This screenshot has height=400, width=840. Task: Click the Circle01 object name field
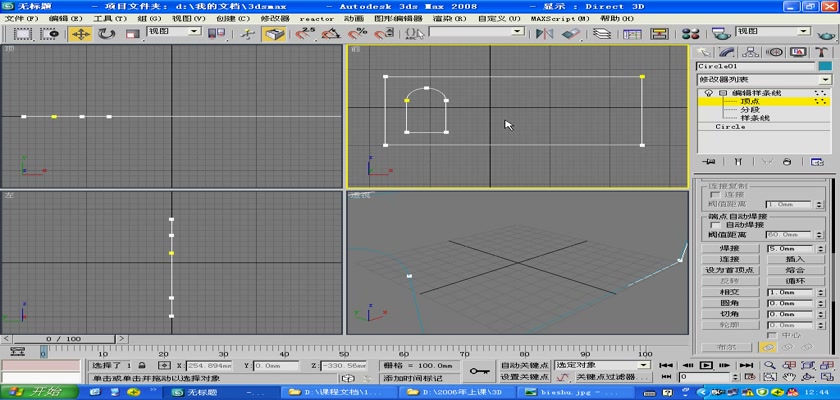point(755,66)
